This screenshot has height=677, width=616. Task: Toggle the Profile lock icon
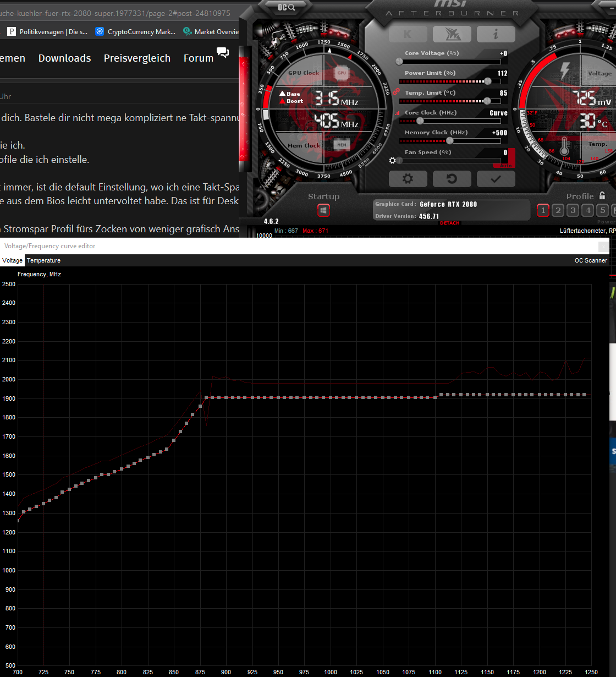click(x=602, y=195)
